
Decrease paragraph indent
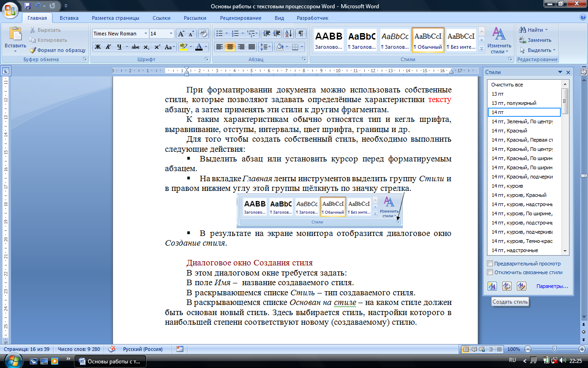tap(266, 34)
